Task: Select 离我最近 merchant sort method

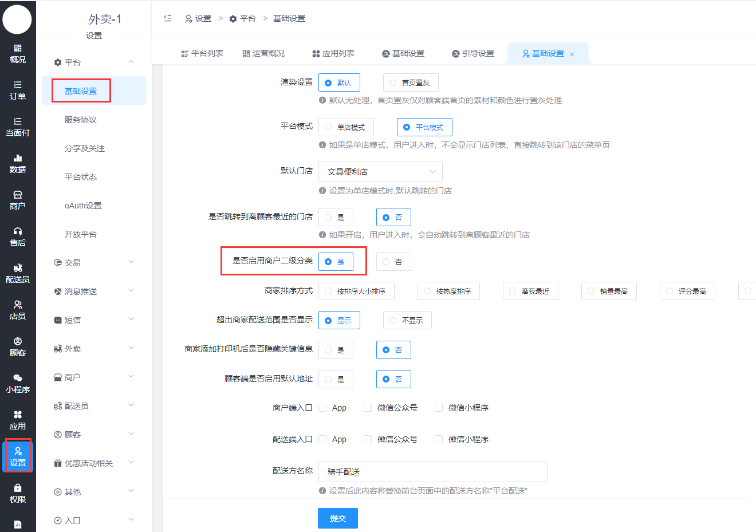Action: click(530, 291)
